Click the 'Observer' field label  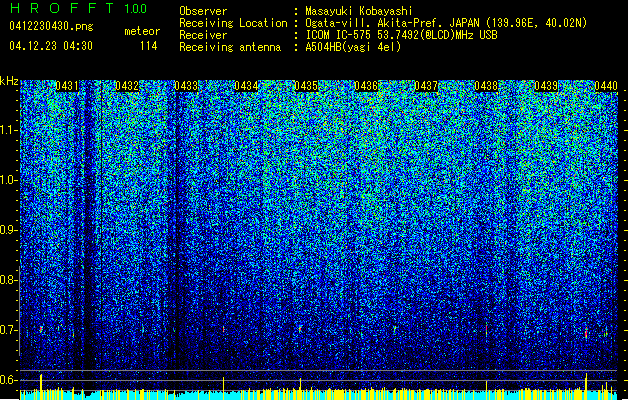pos(203,11)
